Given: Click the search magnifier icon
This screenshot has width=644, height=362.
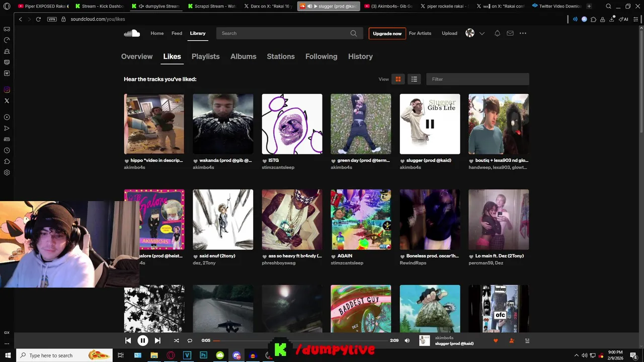Looking at the screenshot, I should tap(354, 33).
